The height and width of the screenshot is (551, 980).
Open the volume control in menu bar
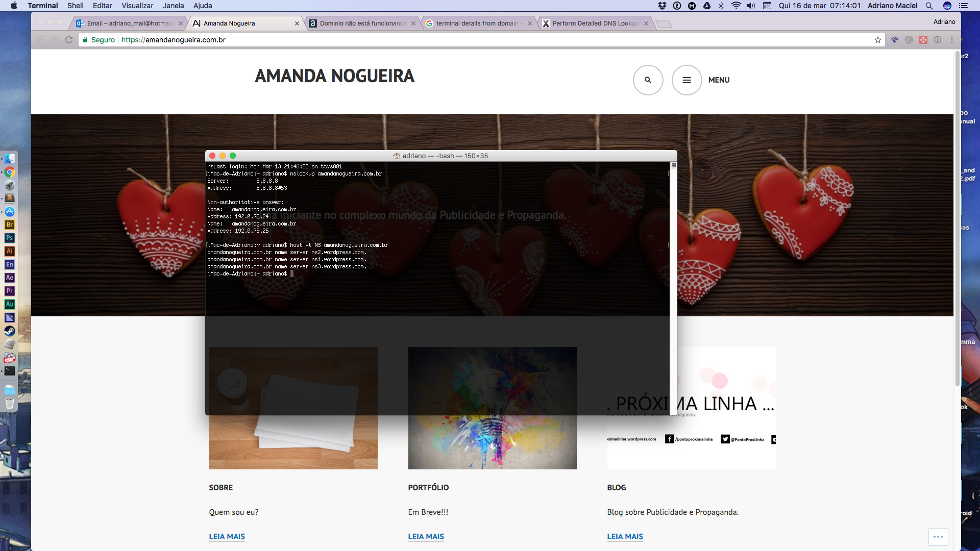click(751, 6)
